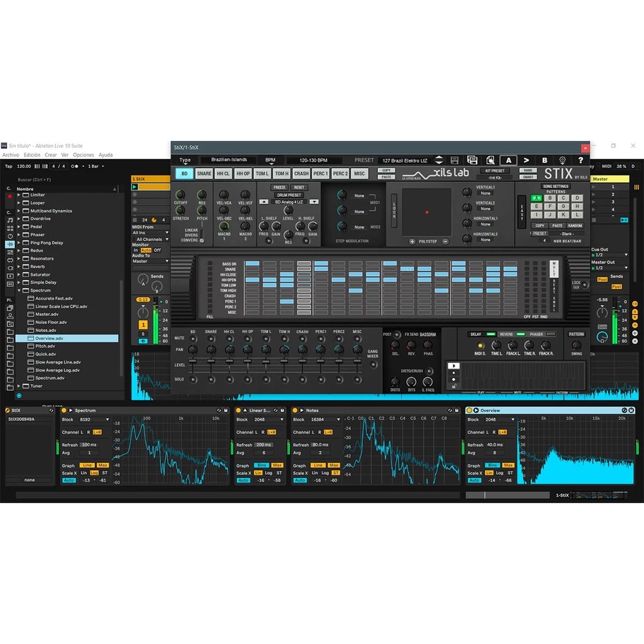Toggle the track 1 activator button

143,325
